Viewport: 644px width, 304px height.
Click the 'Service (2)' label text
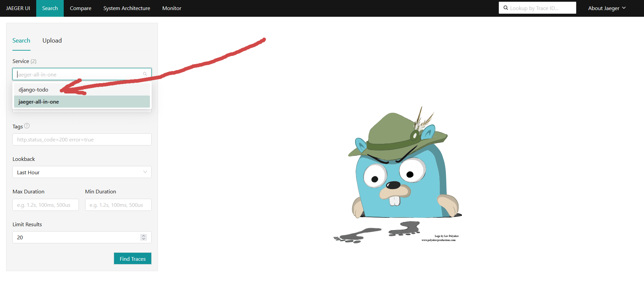24,61
